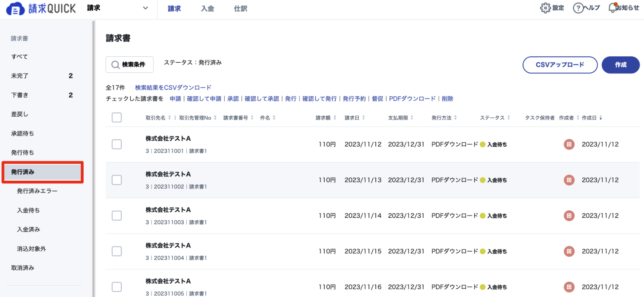Click creator avatar for invoice 202311003
The width and height of the screenshot is (644, 297).
[x=569, y=216]
